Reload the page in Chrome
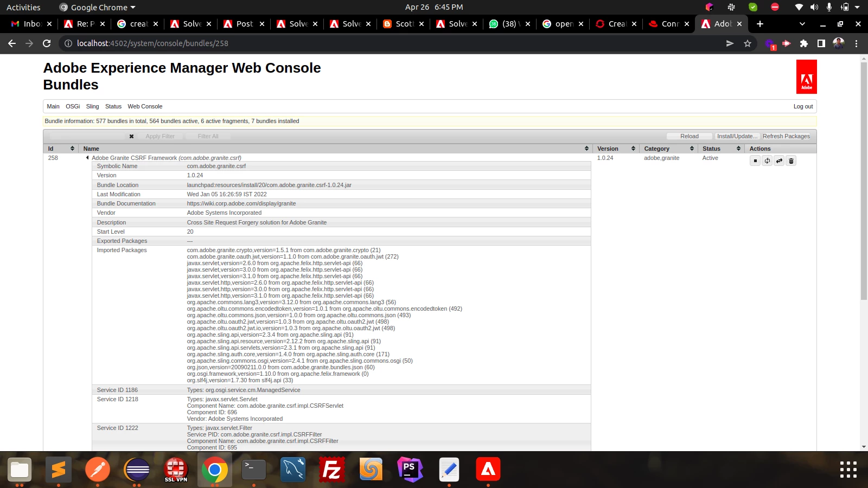 click(47, 43)
